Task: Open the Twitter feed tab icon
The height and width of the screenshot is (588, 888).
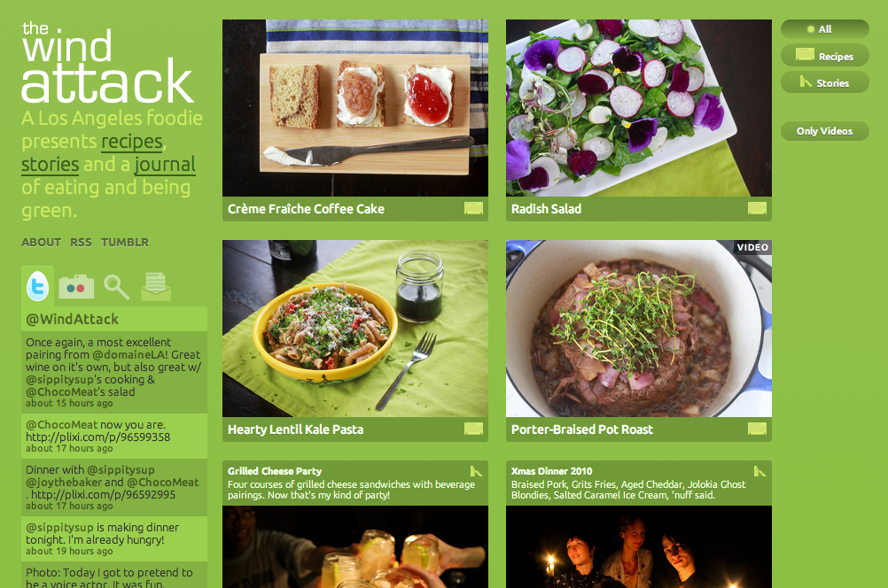Action: tap(38, 286)
